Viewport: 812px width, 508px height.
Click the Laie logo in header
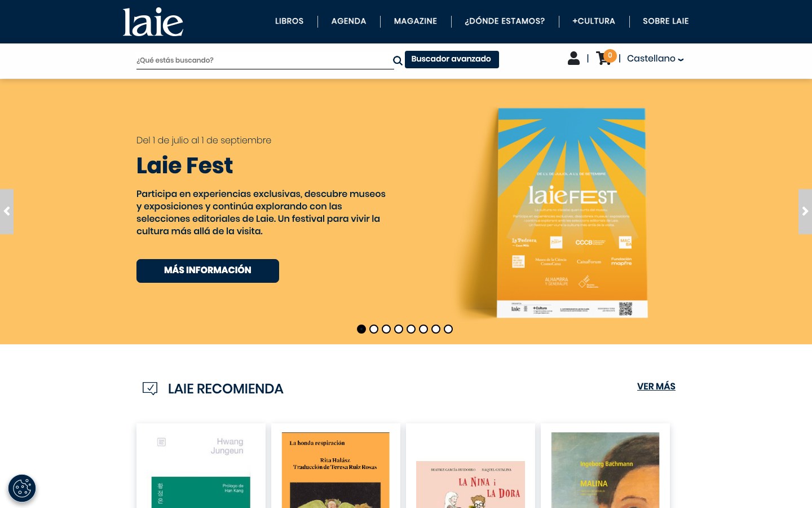click(153, 22)
